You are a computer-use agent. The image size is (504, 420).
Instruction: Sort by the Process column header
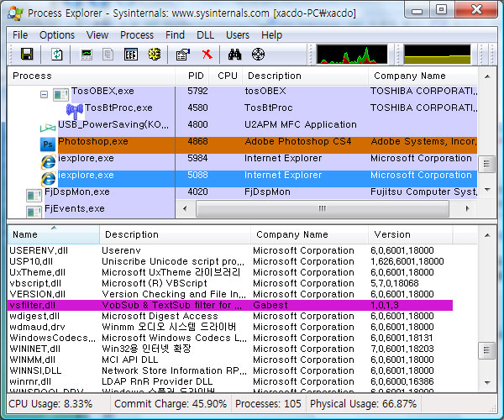pos(92,76)
